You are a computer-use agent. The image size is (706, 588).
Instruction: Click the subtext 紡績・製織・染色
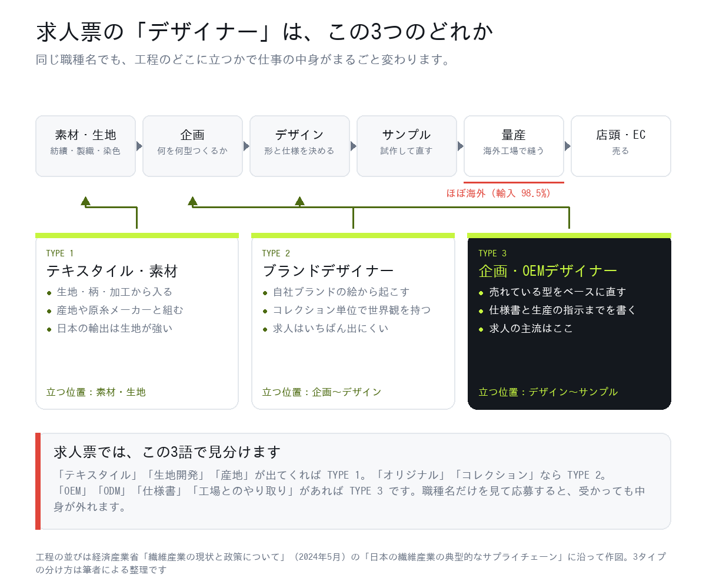coord(85,151)
